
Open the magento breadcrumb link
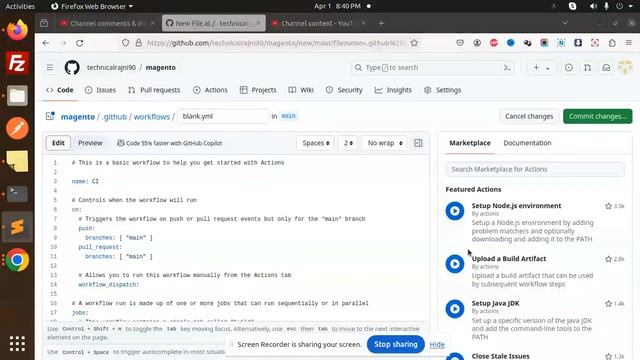point(78,117)
